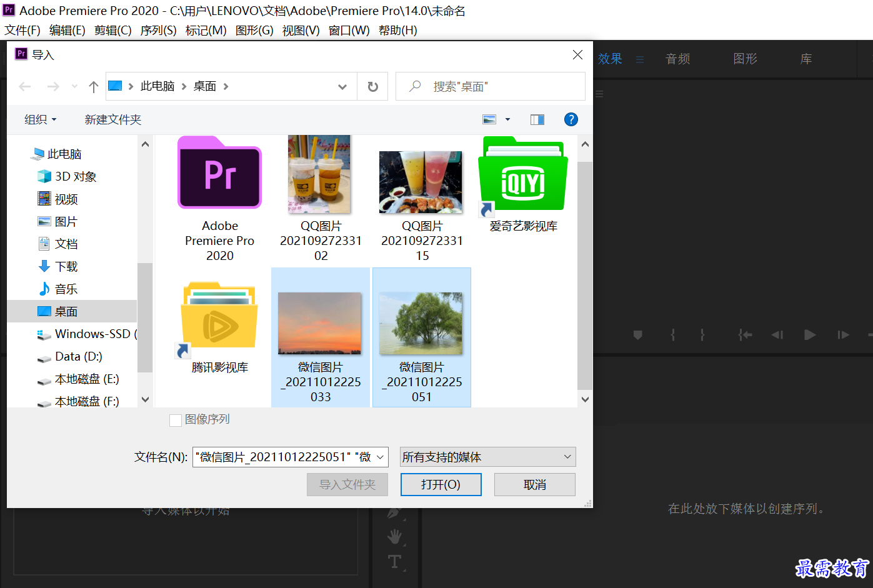Viewport: 873px width, 588px height.
Task: Expand the 桌面 breadcrumb chevron
Action: click(x=226, y=86)
